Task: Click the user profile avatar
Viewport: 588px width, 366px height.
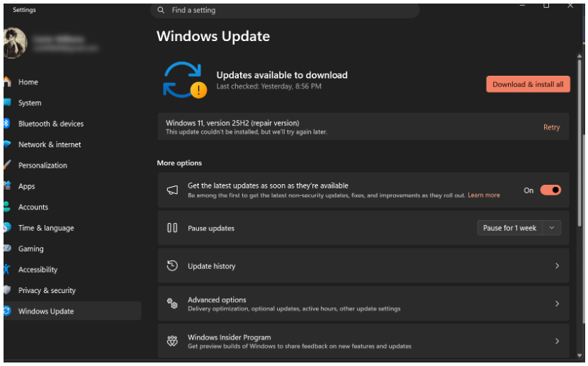Action: tap(15, 42)
